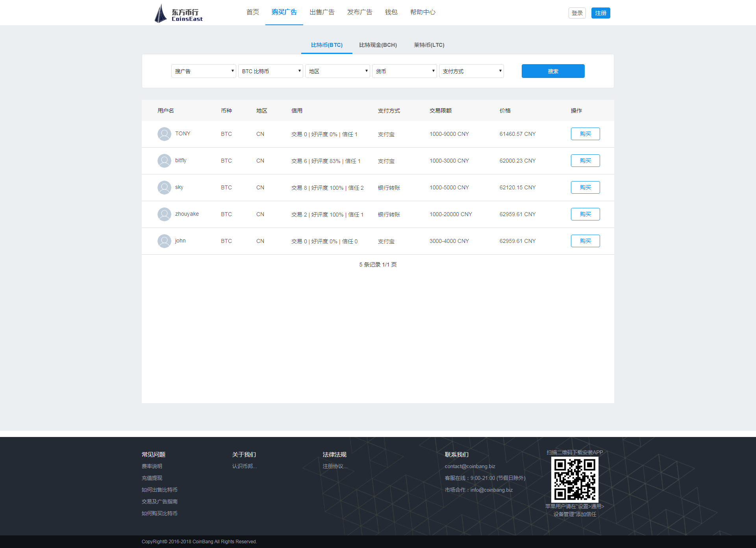
Task: Click 价格 column header
Action: 505,111
